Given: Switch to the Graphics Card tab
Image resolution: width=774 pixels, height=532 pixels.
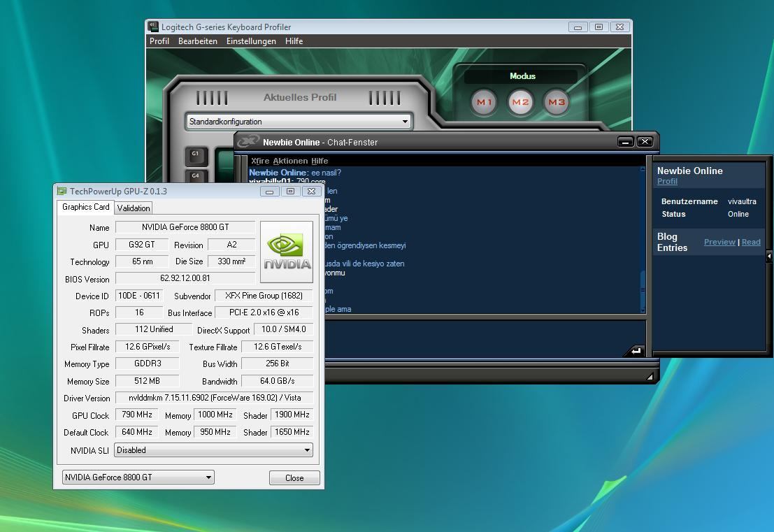Looking at the screenshot, I should click(85, 207).
